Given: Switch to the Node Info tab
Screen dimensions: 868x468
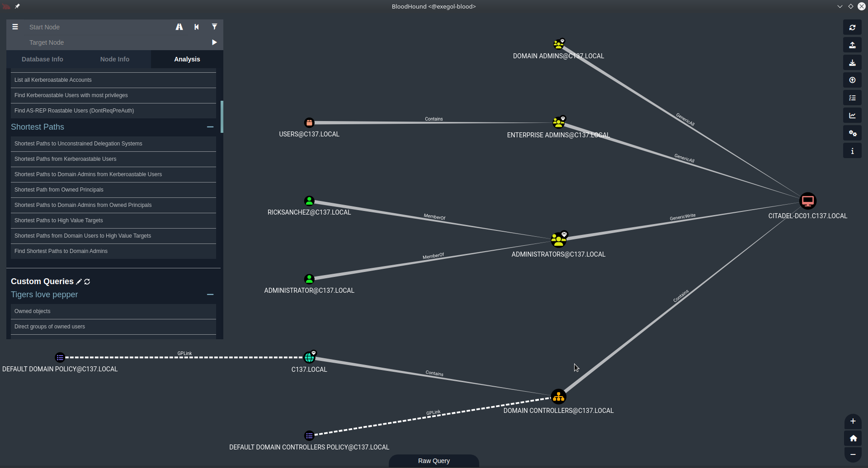Looking at the screenshot, I should (115, 59).
